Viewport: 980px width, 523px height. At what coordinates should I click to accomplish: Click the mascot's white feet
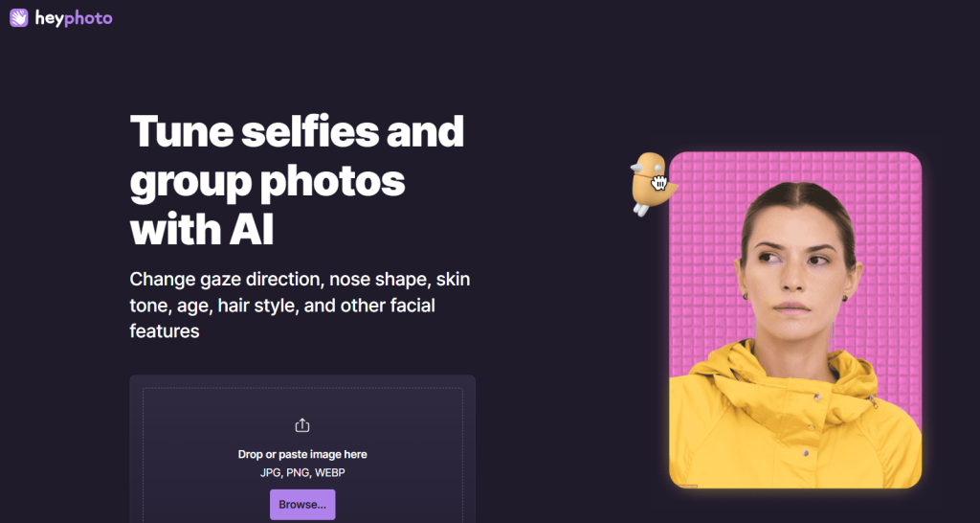tap(640, 210)
